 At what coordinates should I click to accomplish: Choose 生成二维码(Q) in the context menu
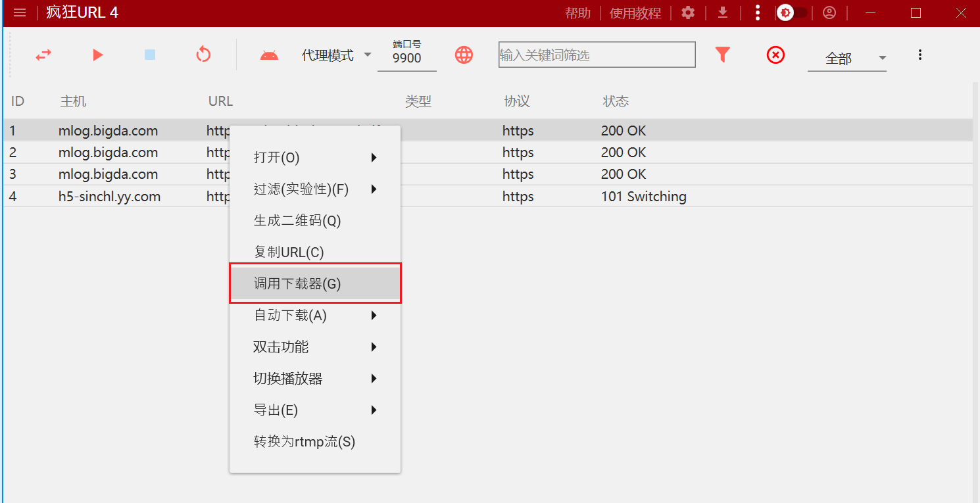pyautogui.click(x=296, y=220)
